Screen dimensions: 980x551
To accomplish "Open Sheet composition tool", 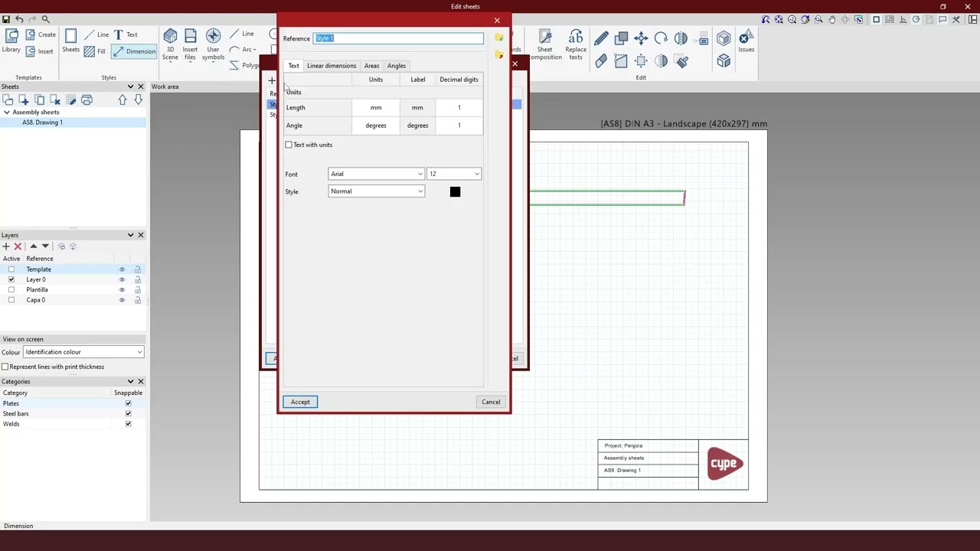I will pos(545,44).
